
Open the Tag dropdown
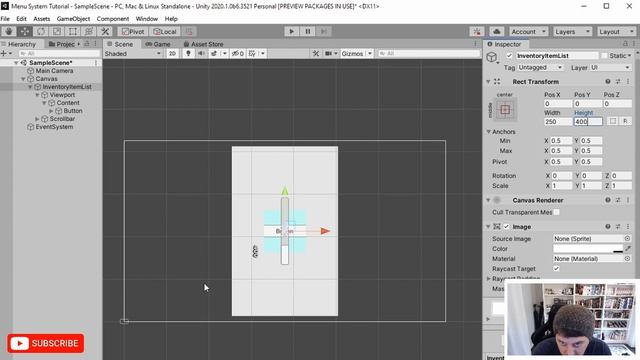pyautogui.click(x=540, y=67)
